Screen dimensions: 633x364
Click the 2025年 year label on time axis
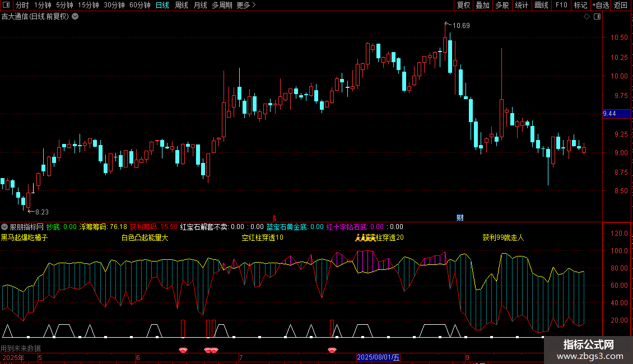pyautogui.click(x=13, y=357)
